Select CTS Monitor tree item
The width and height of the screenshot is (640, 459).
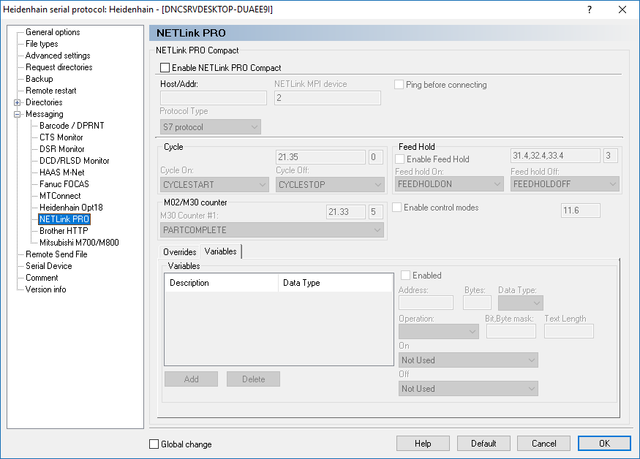coord(61,137)
